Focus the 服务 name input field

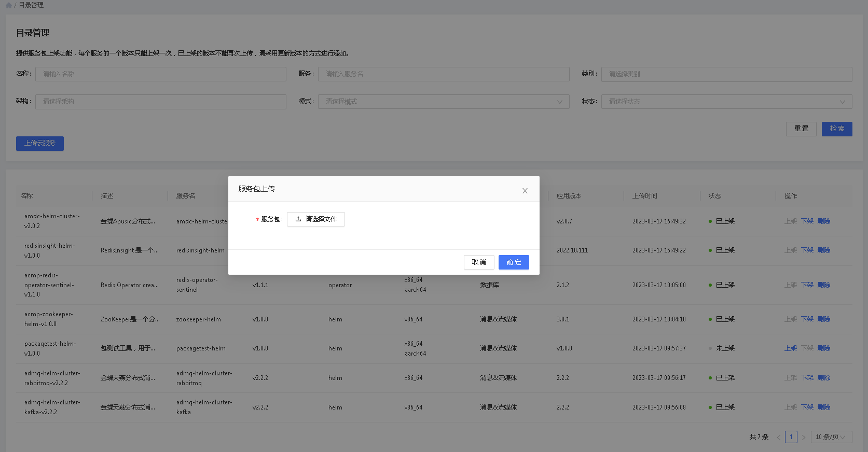444,74
